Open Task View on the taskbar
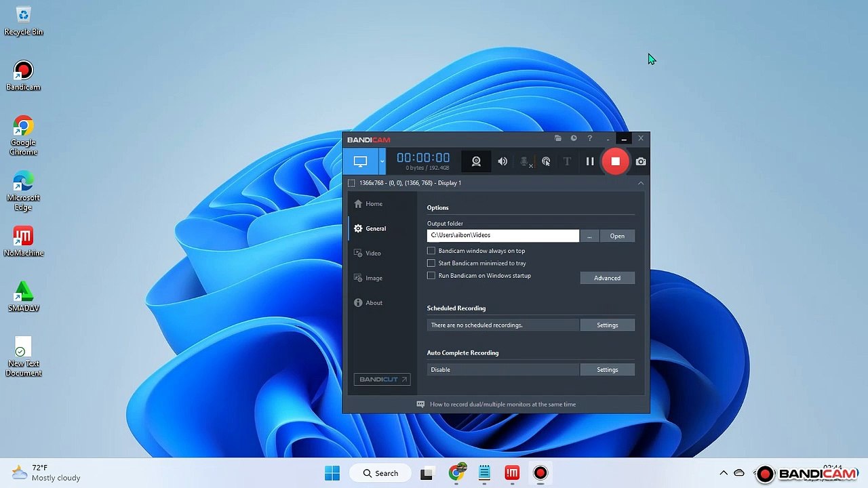868x488 pixels. tap(427, 473)
